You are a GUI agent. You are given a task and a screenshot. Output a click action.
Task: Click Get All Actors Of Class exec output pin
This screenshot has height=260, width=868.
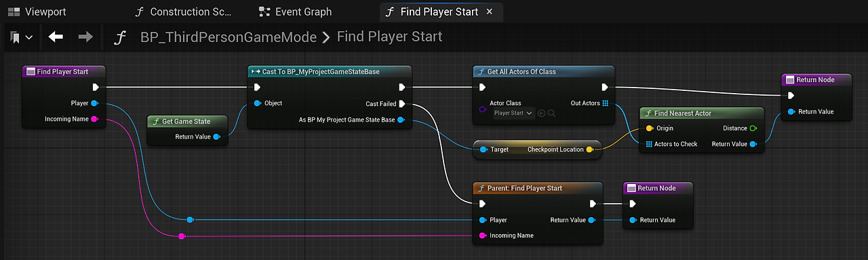coord(605,87)
